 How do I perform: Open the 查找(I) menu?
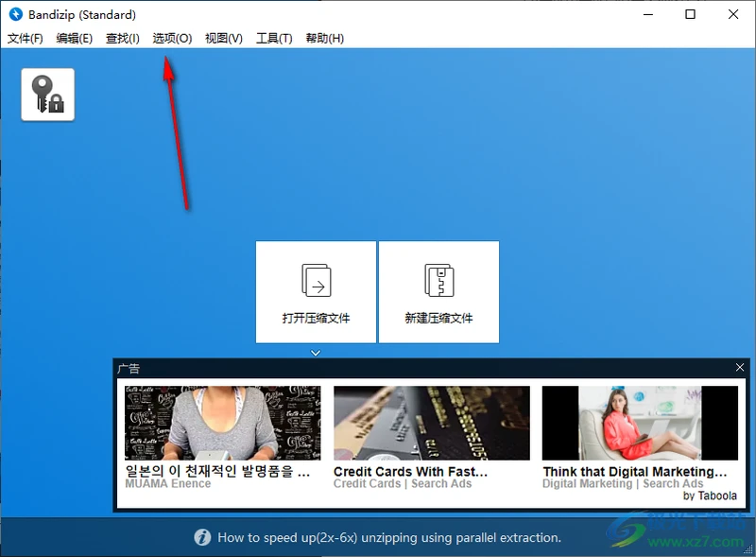pos(123,38)
